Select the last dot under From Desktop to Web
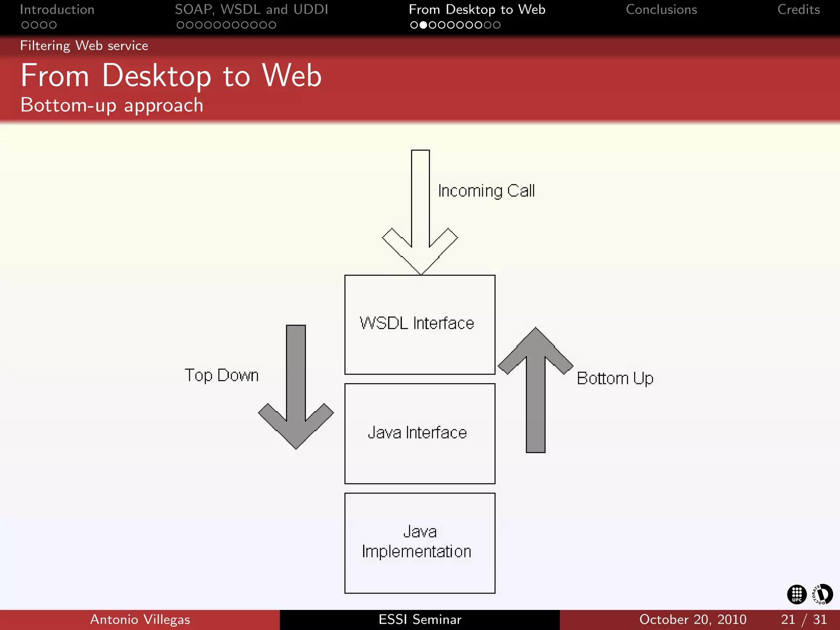This screenshot has height=630, width=840. [x=496, y=25]
